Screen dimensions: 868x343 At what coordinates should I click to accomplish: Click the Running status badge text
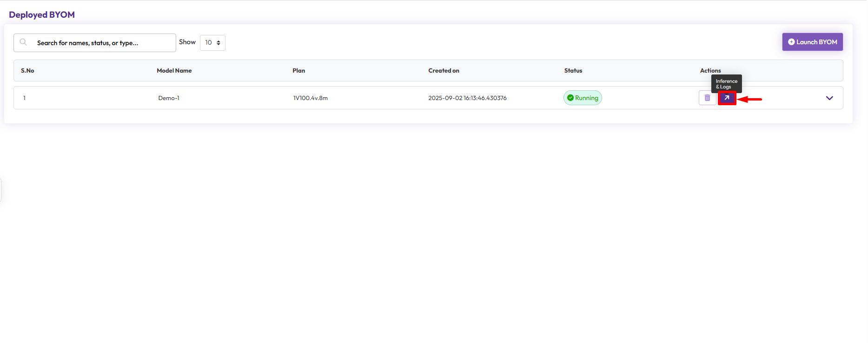pos(586,98)
